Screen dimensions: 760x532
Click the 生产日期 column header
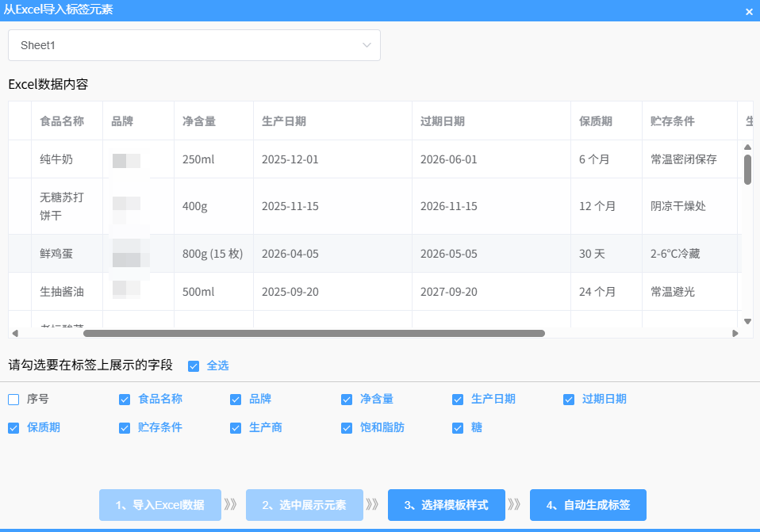[284, 121]
